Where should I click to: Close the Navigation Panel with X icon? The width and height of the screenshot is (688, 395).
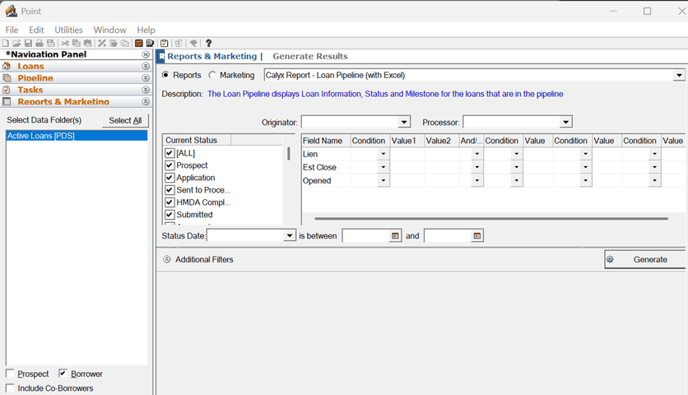pos(146,54)
